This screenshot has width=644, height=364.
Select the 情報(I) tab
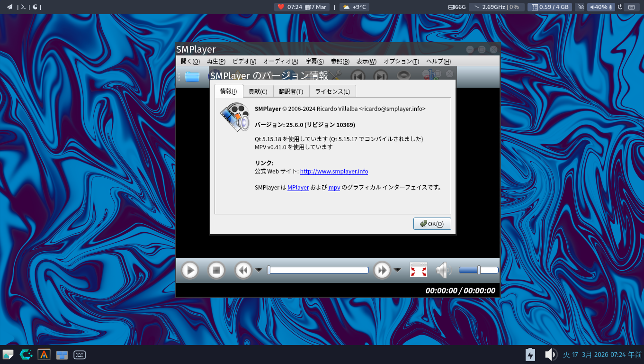pos(229,91)
